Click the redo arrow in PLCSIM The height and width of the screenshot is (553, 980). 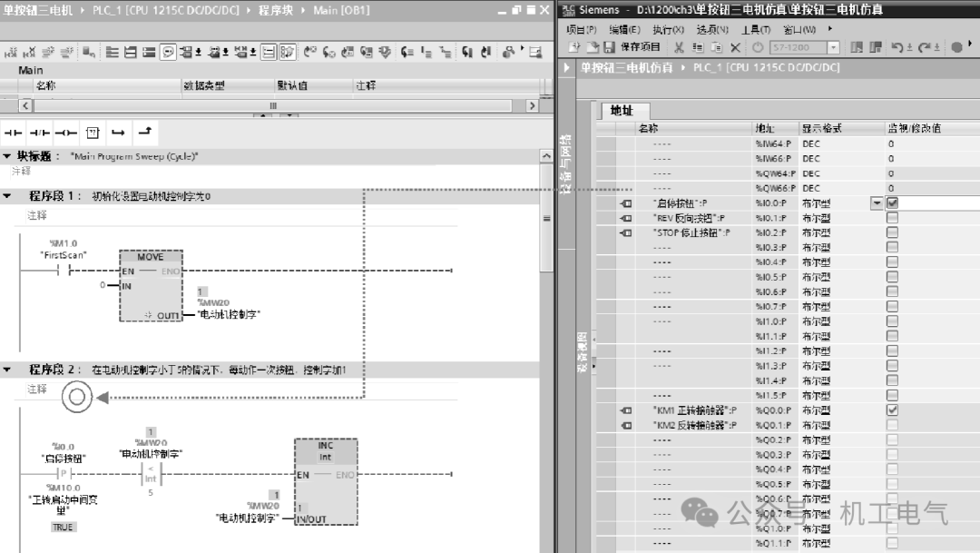925,47
